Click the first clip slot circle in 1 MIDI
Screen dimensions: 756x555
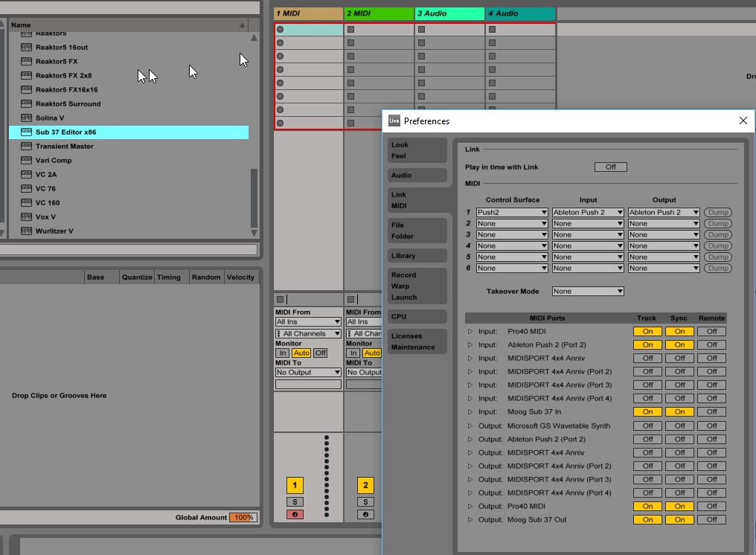tap(281, 30)
